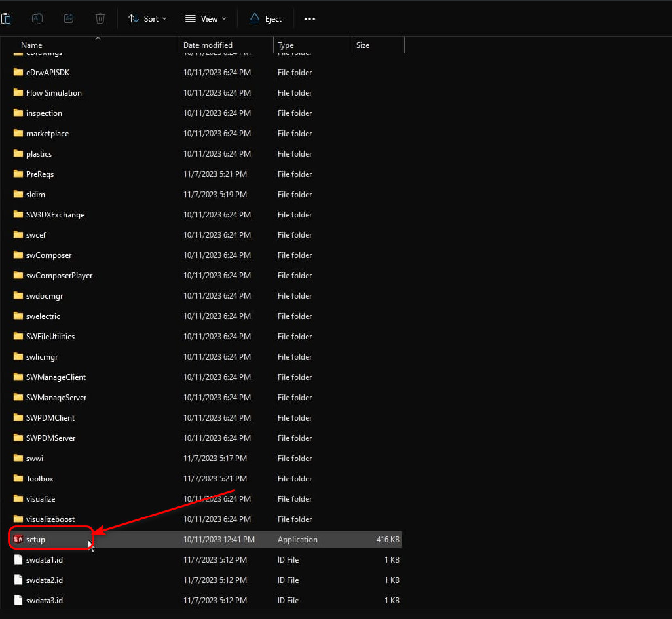Select the sldim folder icon
This screenshot has height=619, width=672.
pyautogui.click(x=18, y=194)
